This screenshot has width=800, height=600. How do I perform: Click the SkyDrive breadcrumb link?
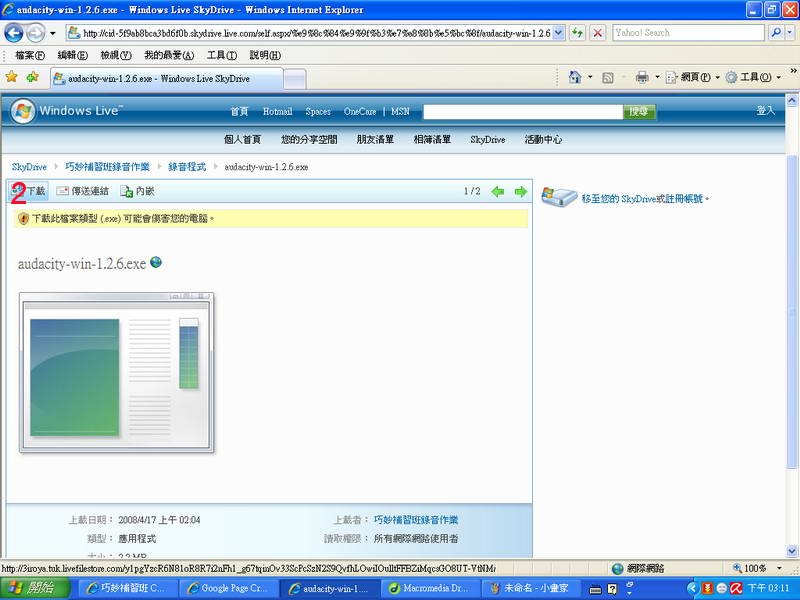click(x=29, y=167)
